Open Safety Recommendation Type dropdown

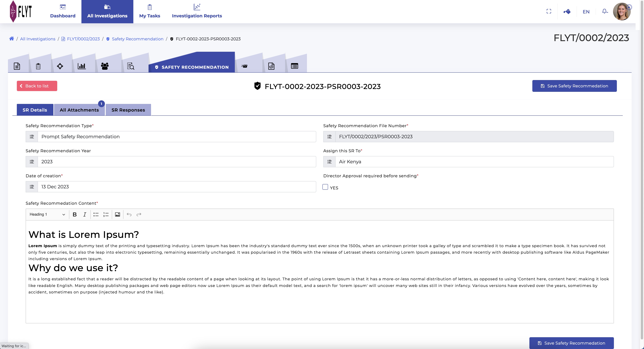point(177,137)
